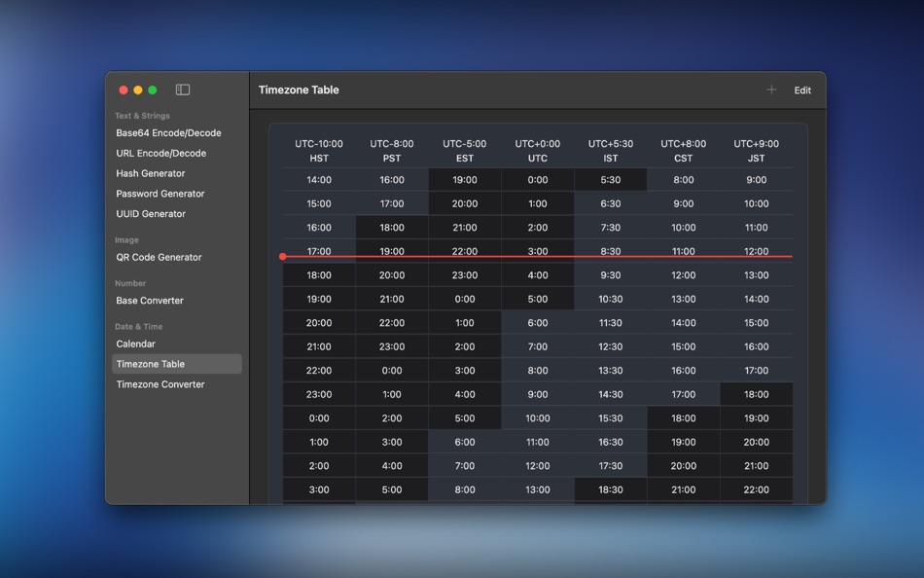The image size is (924, 578).
Task: Click the red current time line
Action: coord(535,256)
